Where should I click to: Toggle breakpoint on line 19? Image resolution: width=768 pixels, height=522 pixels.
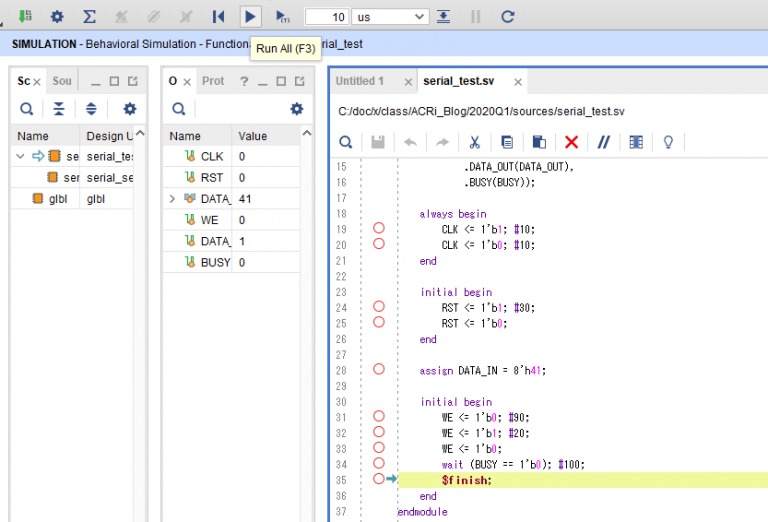[378, 228]
